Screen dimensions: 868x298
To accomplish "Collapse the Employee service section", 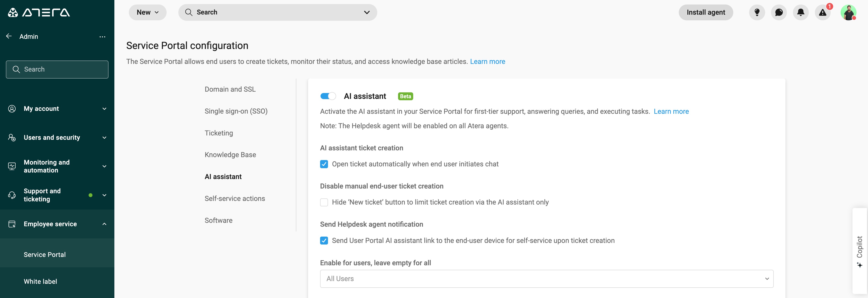I will (104, 224).
